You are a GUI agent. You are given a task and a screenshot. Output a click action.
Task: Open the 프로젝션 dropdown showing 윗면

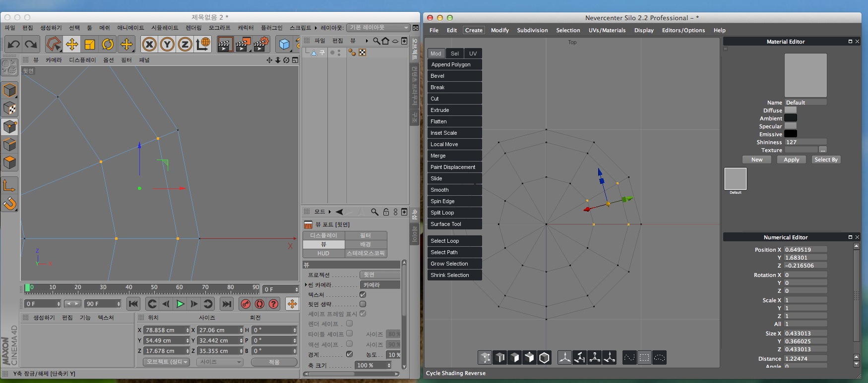(380, 274)
